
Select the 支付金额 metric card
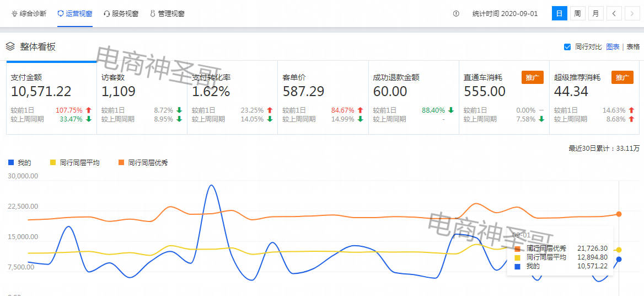click(51, 97)
